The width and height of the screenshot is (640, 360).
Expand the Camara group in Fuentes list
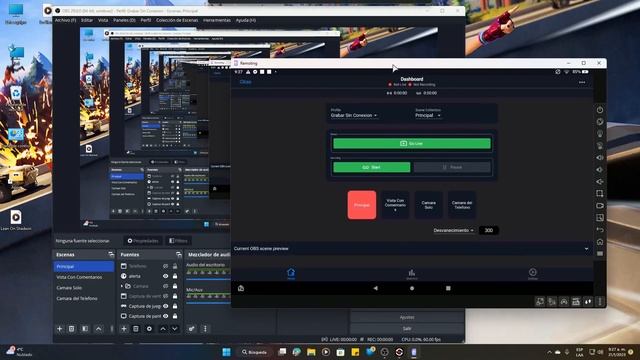122,286
